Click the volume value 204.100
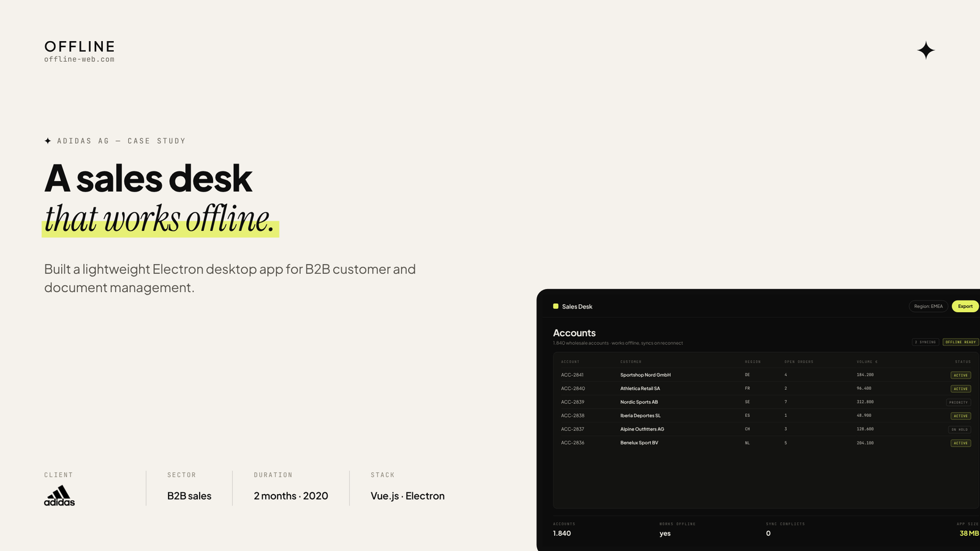This screenshot has width=980, height=551. (x=865, y=443)
